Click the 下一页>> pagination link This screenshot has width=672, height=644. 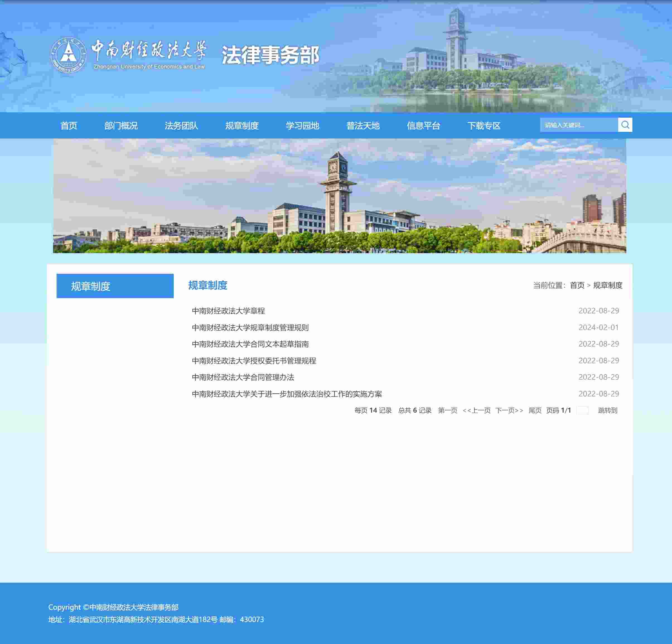(x=509, y=410)
